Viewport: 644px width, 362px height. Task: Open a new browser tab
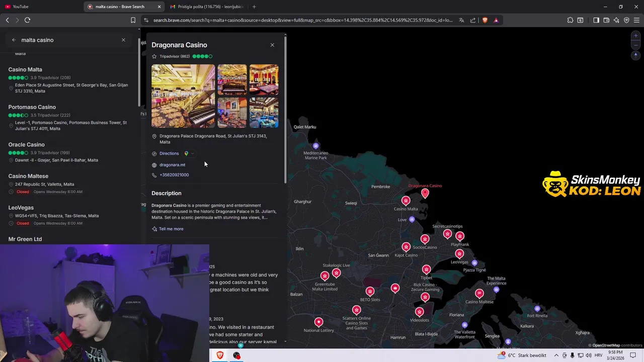point(254,7)
